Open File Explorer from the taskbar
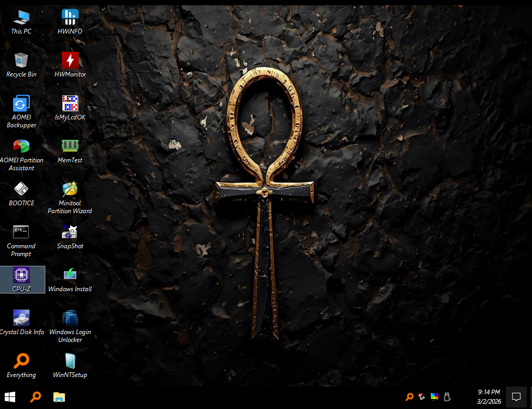Image resolution: width=532 pixels, height=409 pixels. click(x=59, y=397)
